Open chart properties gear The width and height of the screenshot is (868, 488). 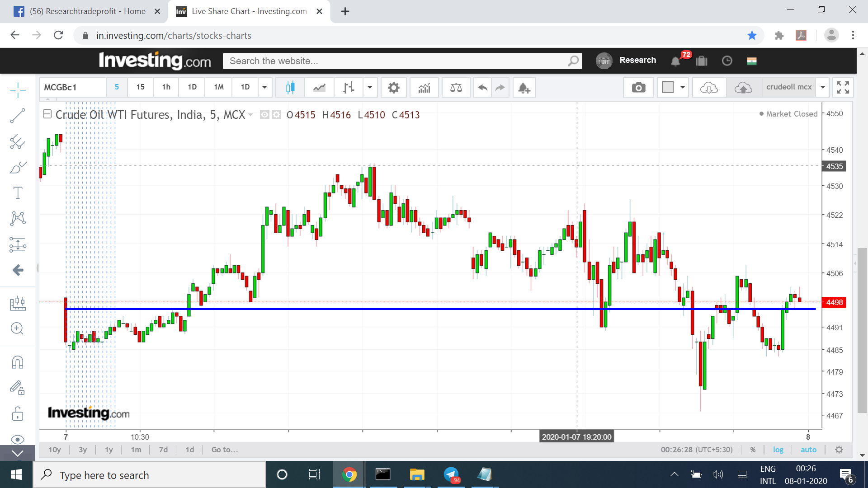tap(394, 87)
